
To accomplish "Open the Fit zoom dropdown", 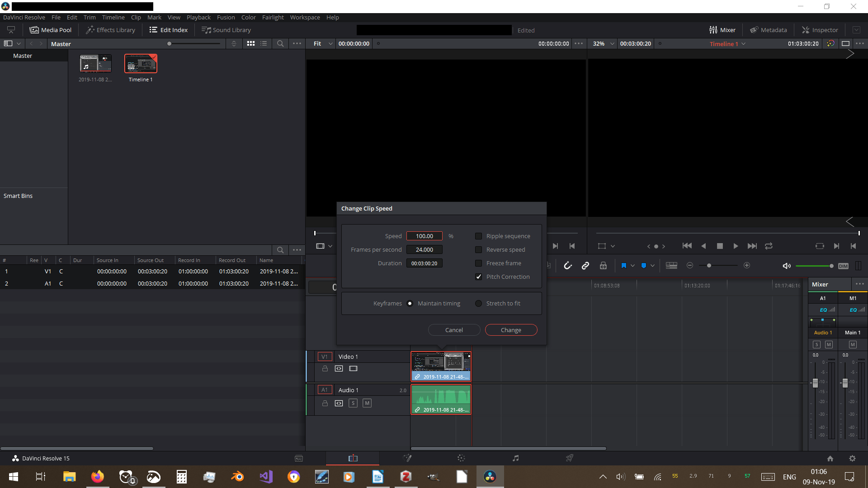I will click(x=323, y=44).
